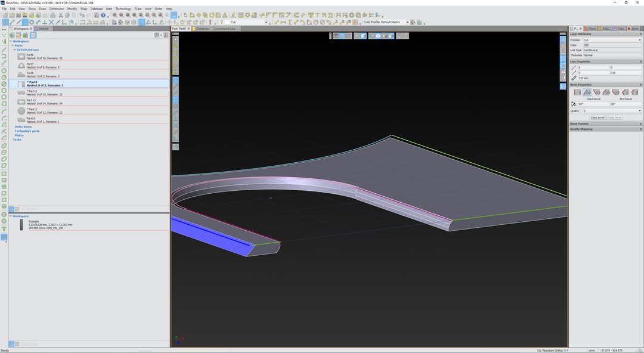The width and height of the screenshot is (644, 353).
Task: Select the last bevel type icon
Action: (635, 92)
